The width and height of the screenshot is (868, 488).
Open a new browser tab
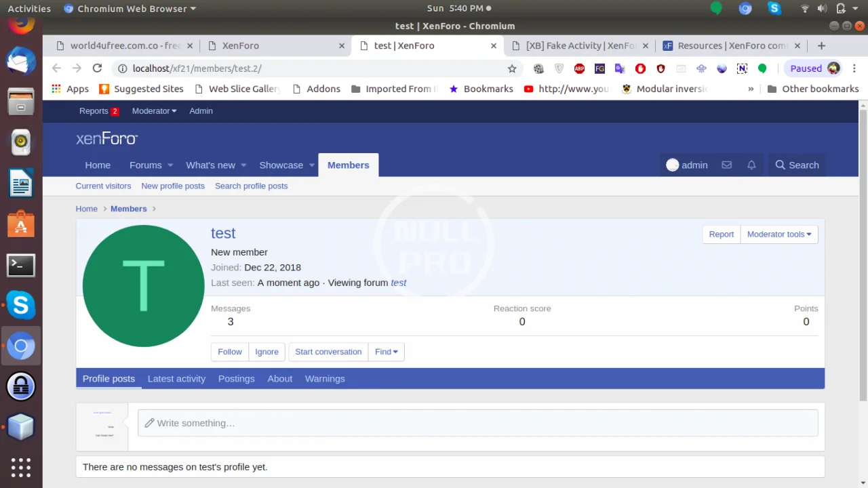tap(821, 45)
